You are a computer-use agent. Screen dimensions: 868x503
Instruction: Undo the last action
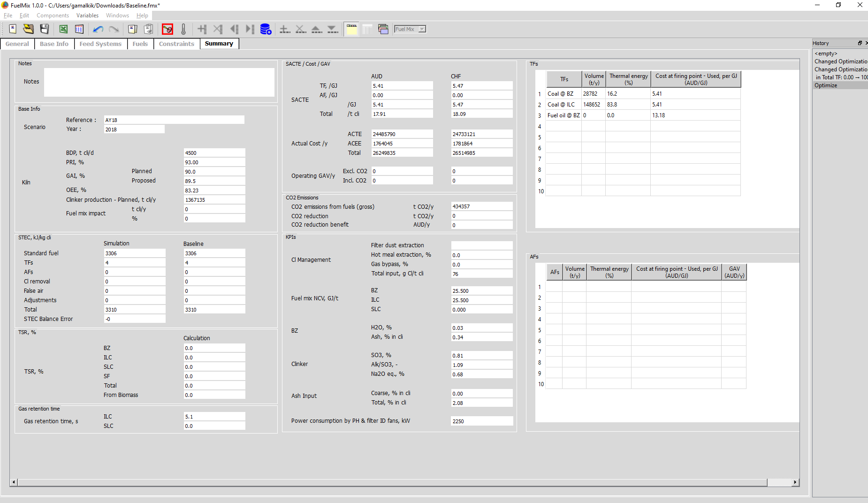(98, 29)
